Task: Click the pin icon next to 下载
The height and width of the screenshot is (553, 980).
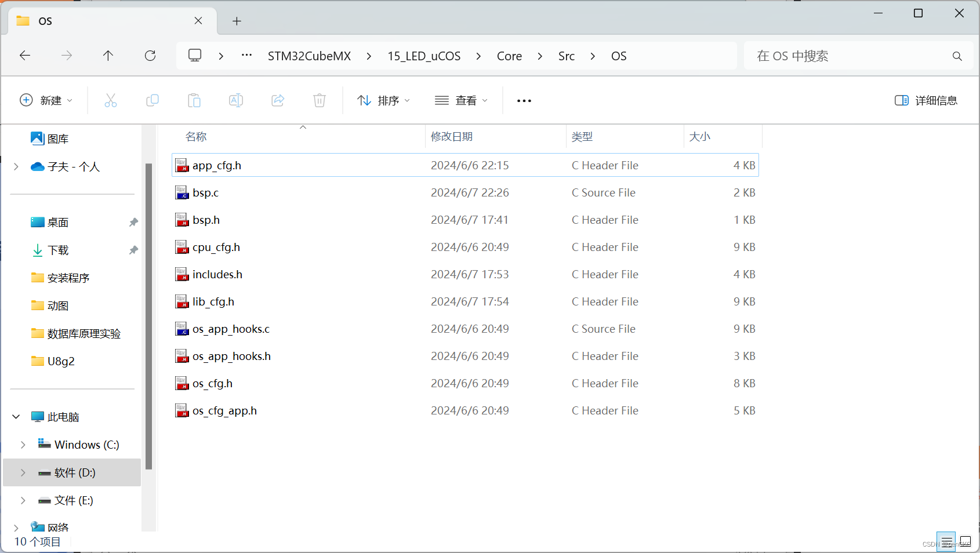Action: [133, 250]
